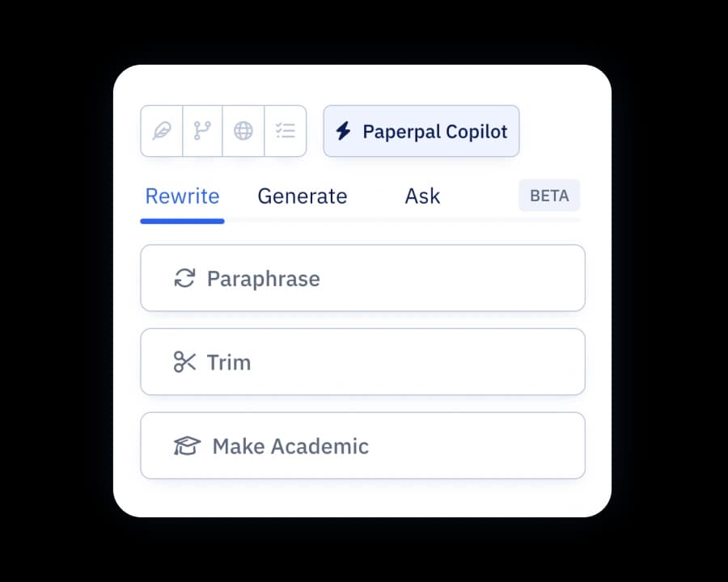Apply Make Academic to the text
This screenshot has height=582, width=728.
coord(362,445)
